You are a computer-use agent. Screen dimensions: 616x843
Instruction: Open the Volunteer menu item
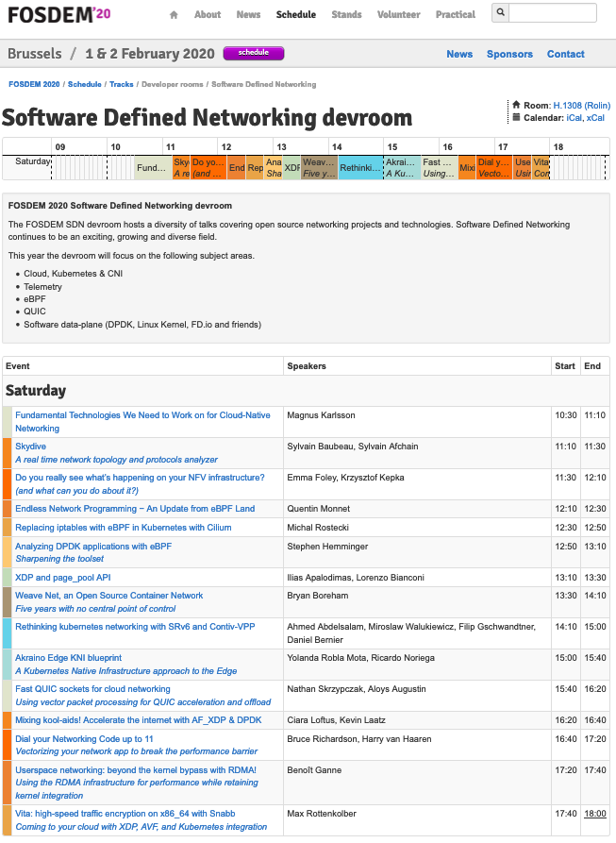[398, 14]
